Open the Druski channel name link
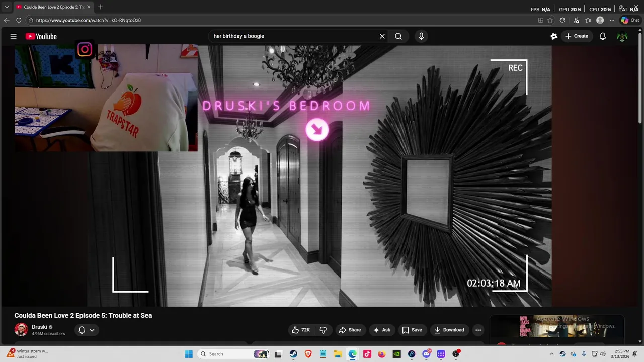Image resolution: width=644 pixels, height=362 pixels. [x=39, y=327]
